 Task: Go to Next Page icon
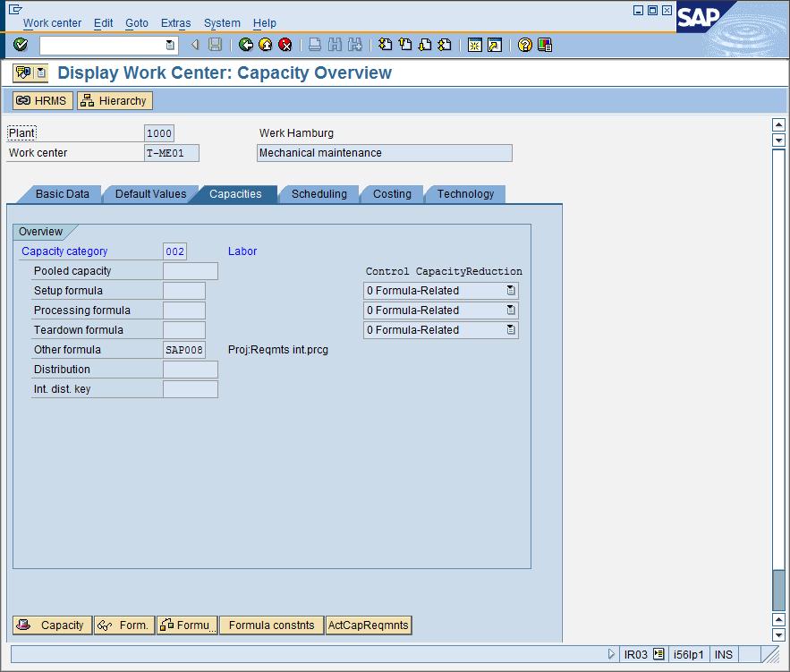[x=425, y=45]
